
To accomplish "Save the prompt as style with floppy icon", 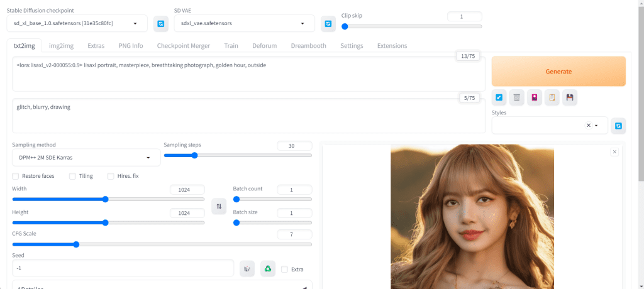I will [570, 97].
